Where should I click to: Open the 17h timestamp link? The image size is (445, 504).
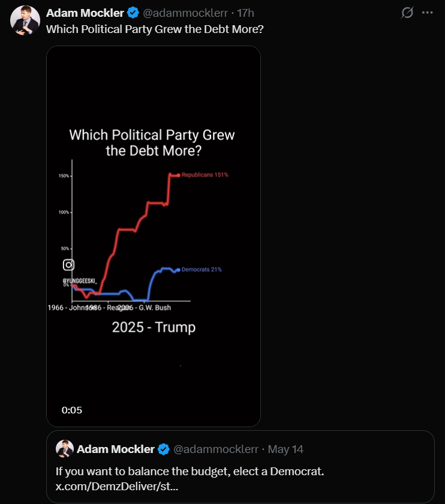point(245,13)
